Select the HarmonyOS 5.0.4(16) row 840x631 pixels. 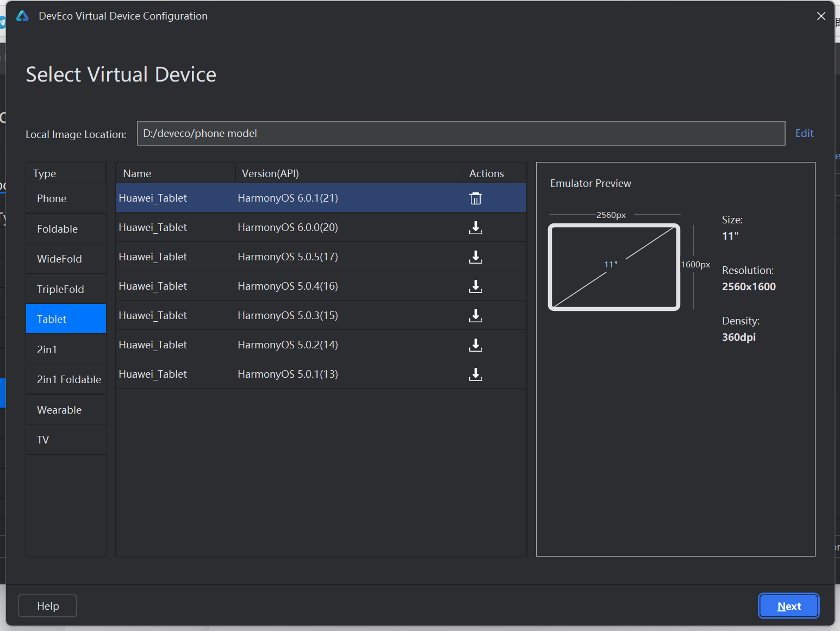tap(321, 286)
